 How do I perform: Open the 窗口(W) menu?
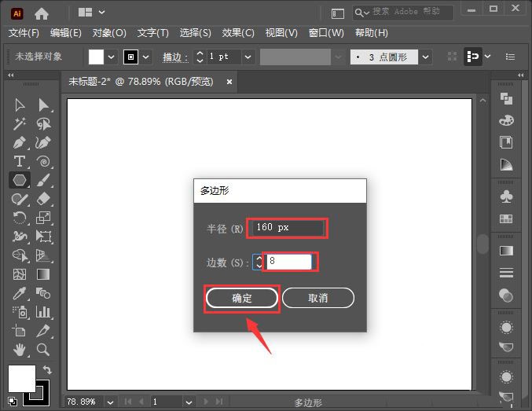pyautogui.click(x=326, y=33)
